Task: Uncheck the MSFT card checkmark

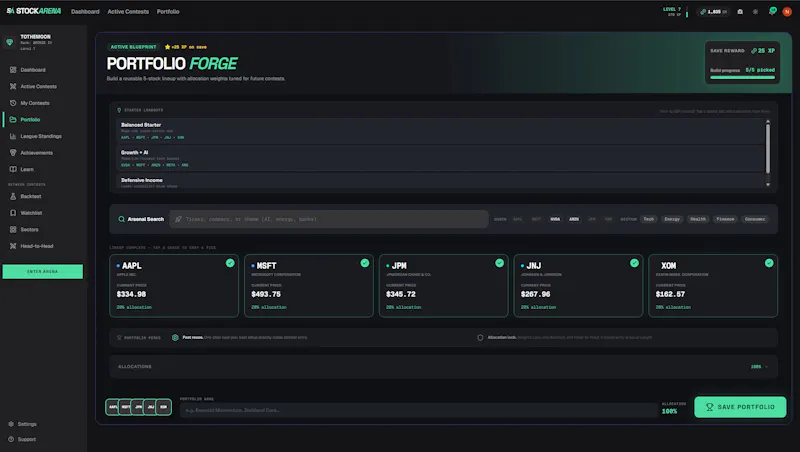Action: [365, 263]
